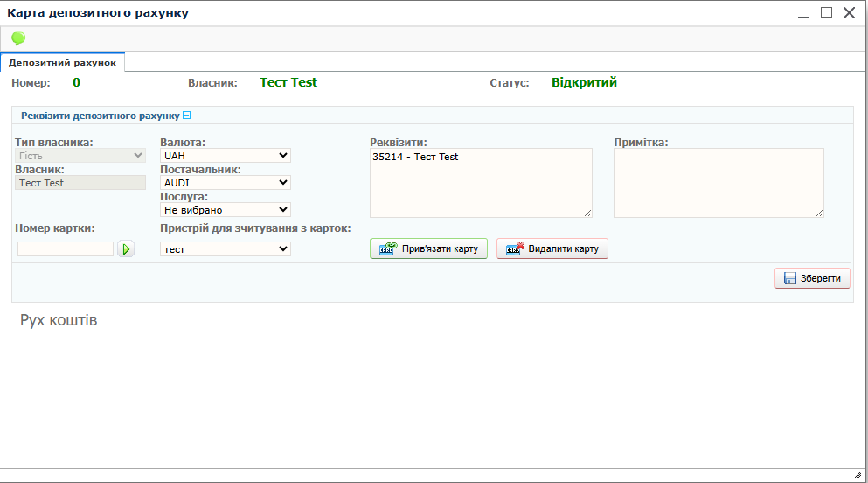This screenshot has height=483, width=868.
Task: Collapse Реквізити депозитного рахунку section
Action: coord(186,115)
